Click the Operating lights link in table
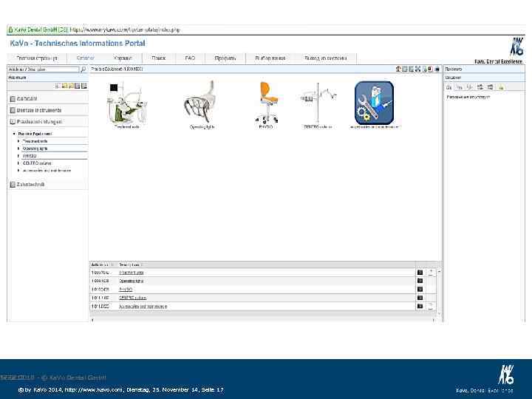 click(x=131, y=281)
